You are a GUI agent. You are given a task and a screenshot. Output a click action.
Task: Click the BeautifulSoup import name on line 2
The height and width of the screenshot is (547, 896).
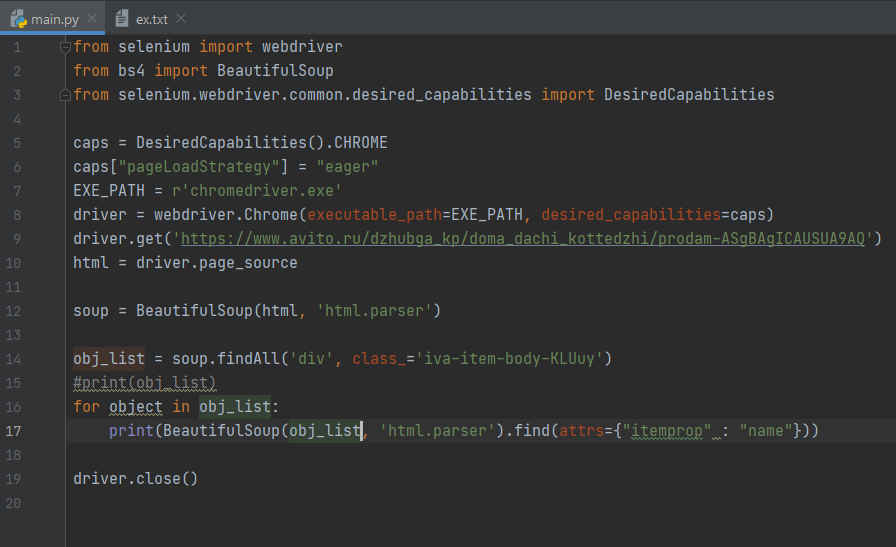tap(275, 71)
